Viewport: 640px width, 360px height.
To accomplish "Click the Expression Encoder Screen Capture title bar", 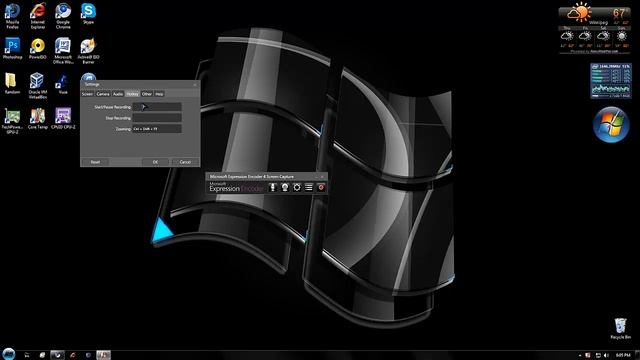I will pyautogui.click(x=266, y=176).
